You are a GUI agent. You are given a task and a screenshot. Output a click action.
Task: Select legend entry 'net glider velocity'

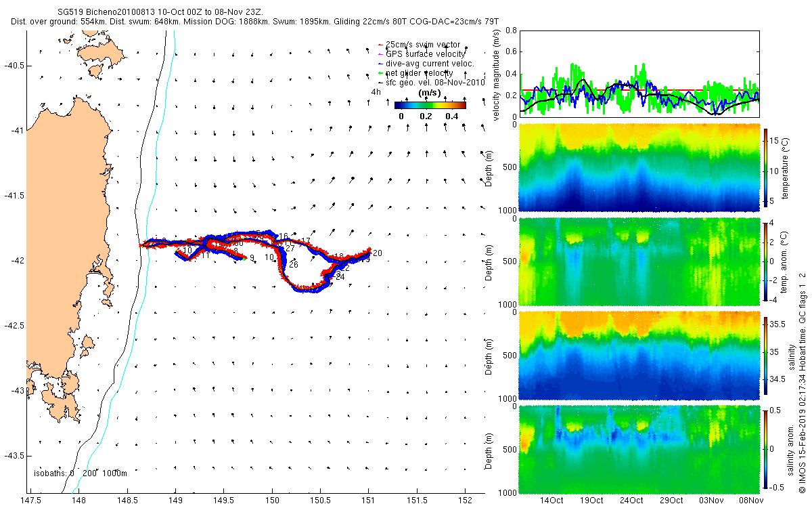pyautogui.click(x=419, y=72)
